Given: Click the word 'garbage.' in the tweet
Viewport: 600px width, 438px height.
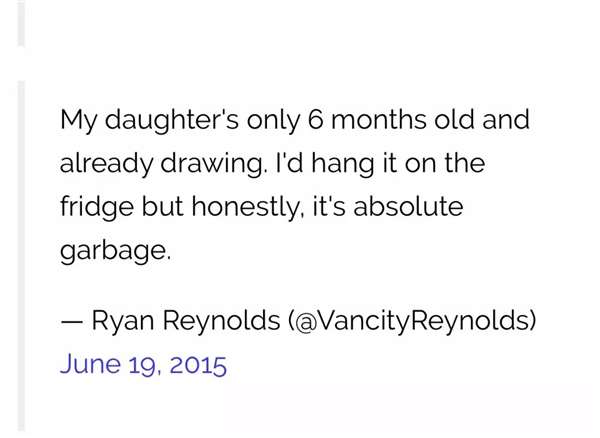Looking at the screenshot, I should click(115, 251).
